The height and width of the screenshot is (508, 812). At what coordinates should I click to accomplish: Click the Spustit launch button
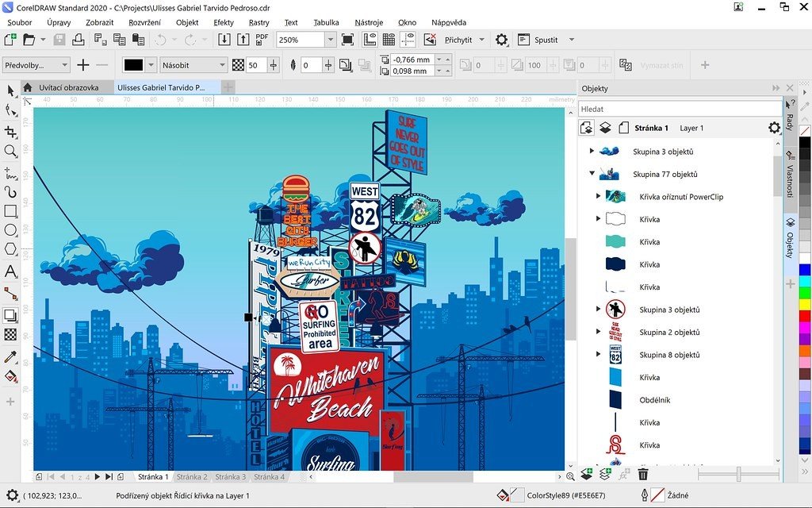[546, 40]
